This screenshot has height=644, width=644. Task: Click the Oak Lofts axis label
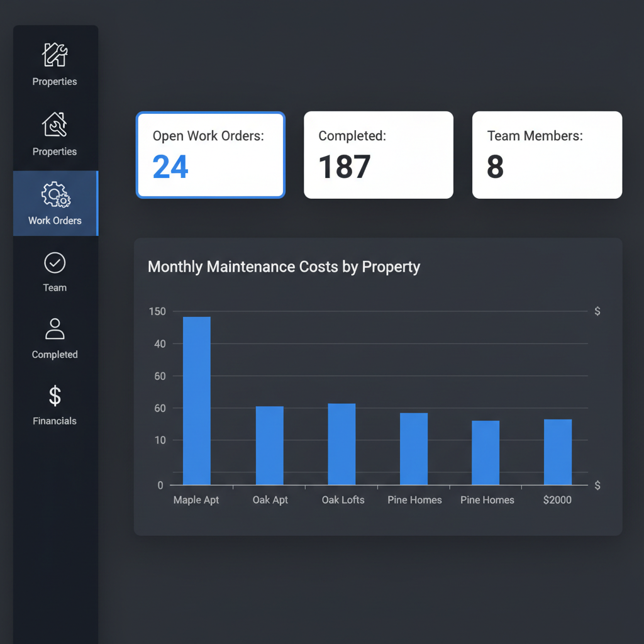343,500
